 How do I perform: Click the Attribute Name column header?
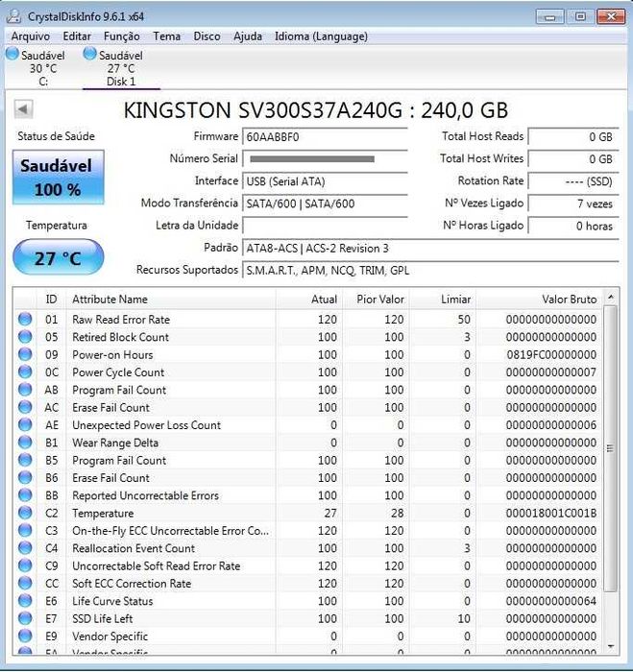click(x=171, y=300)
